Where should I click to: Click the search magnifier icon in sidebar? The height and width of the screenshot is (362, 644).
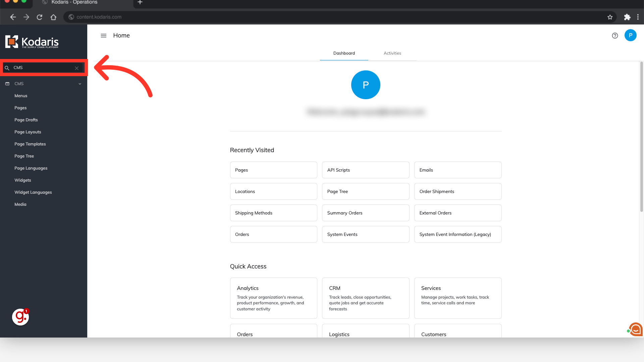pyautogui.click(x=7, y=68)
